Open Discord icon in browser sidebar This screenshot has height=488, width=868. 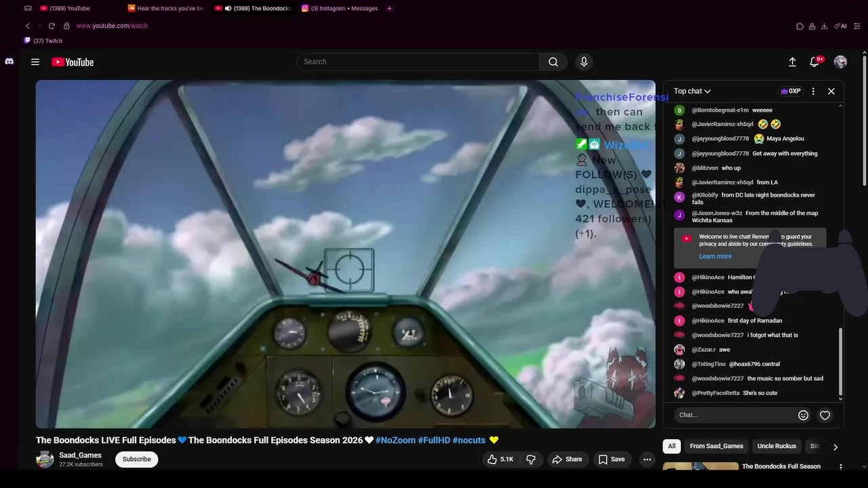click(9, 61)
